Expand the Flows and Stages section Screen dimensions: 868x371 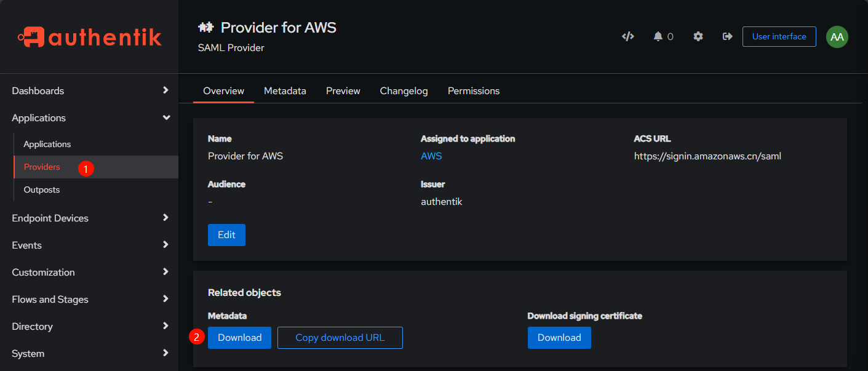pyautogui.click(x=89, y=299)
